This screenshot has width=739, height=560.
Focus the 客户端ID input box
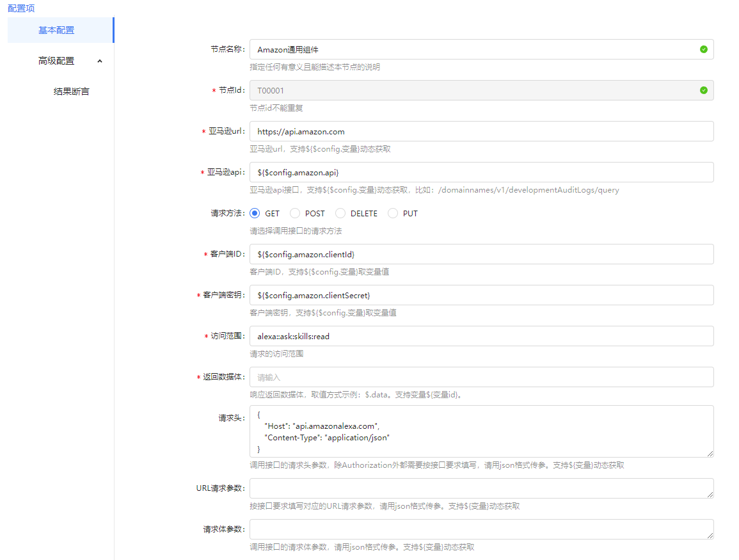[x=481, y=254]
